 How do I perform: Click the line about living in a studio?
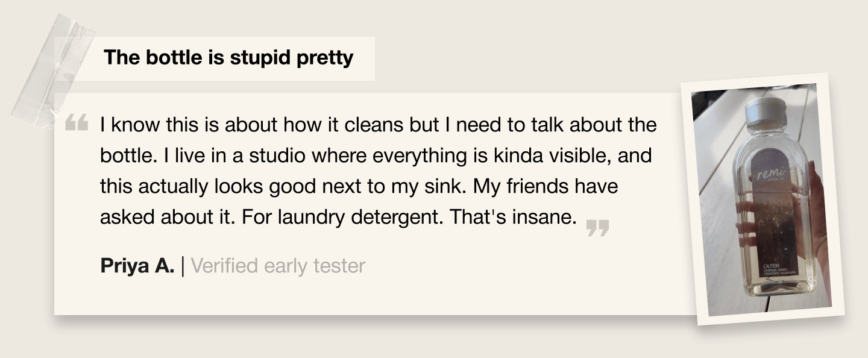376,155
